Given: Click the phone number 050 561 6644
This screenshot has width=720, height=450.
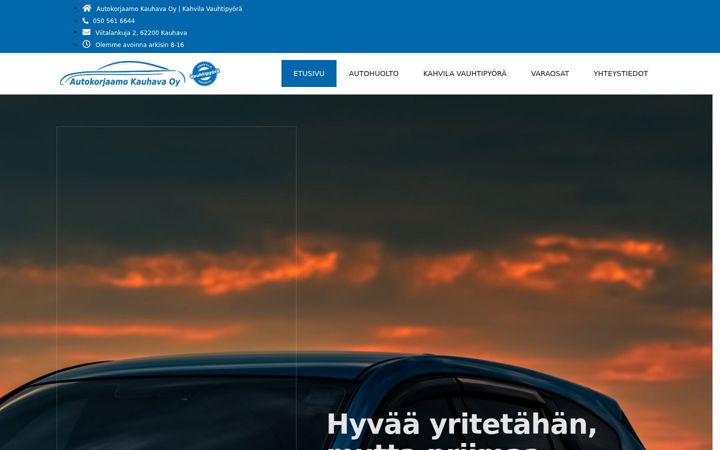Looking at the screenshot, I should pos(114,21).
